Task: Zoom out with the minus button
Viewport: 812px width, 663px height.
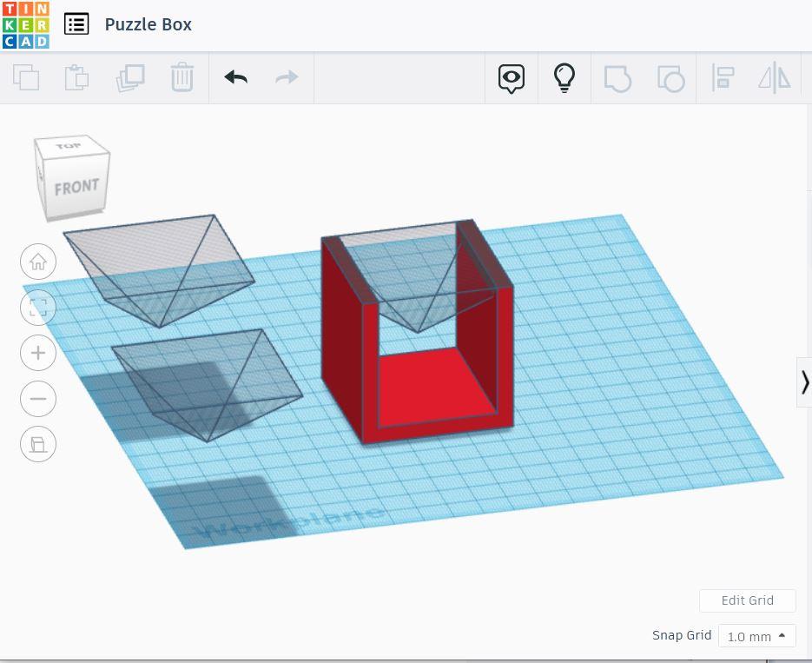Action: pos(38,398)
